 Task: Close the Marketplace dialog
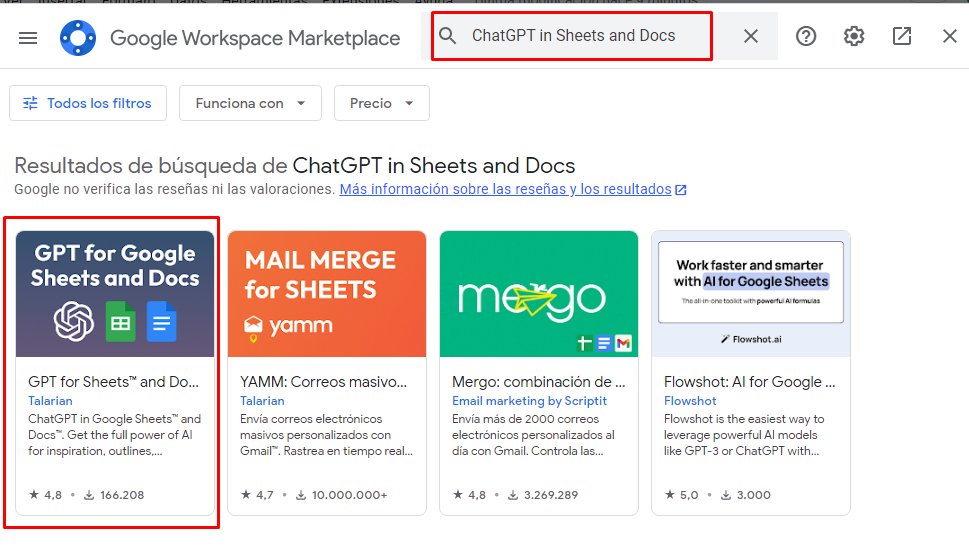[950, 36]
